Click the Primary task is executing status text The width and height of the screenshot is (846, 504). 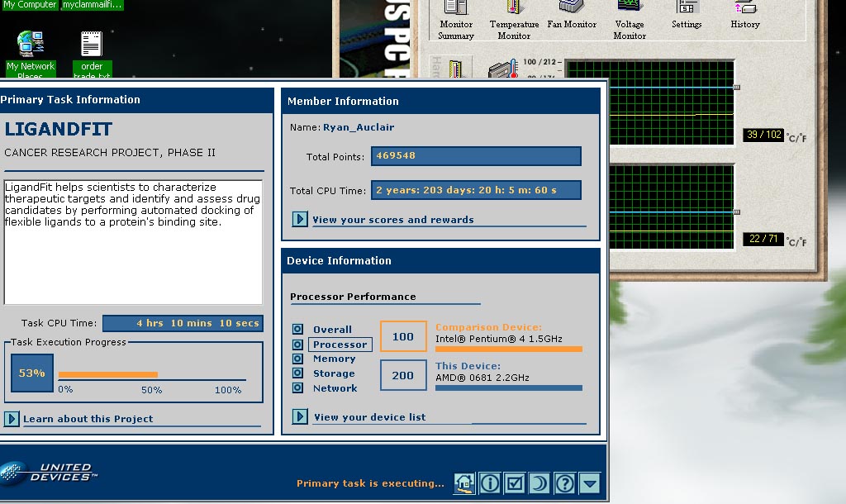pyautogui.click(x=371, y=483)
